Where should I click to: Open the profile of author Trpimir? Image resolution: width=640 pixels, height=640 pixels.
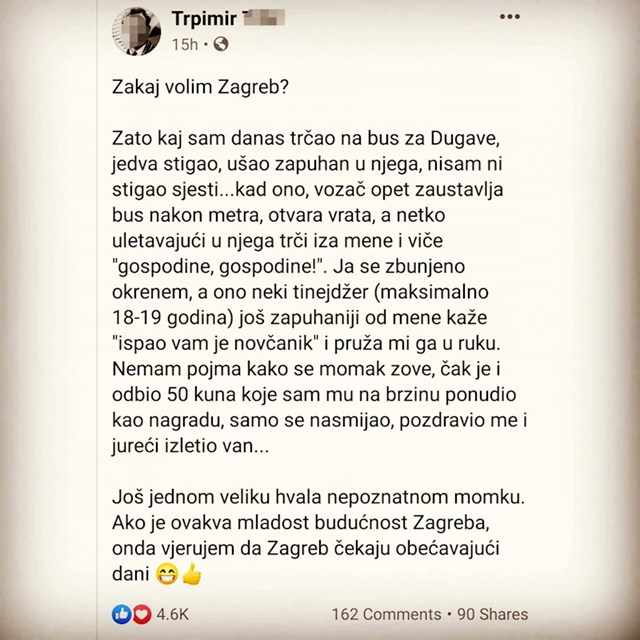tap(204, 19)
